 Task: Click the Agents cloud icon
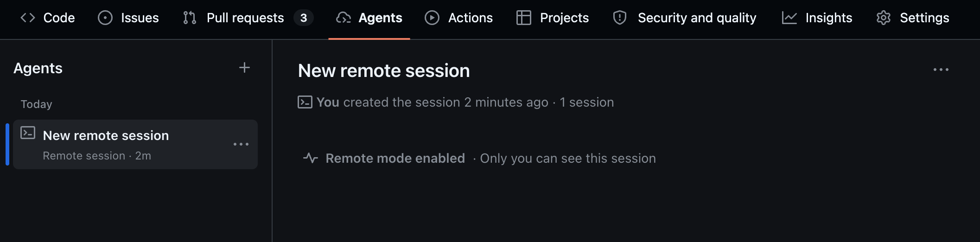pos(344,18)
